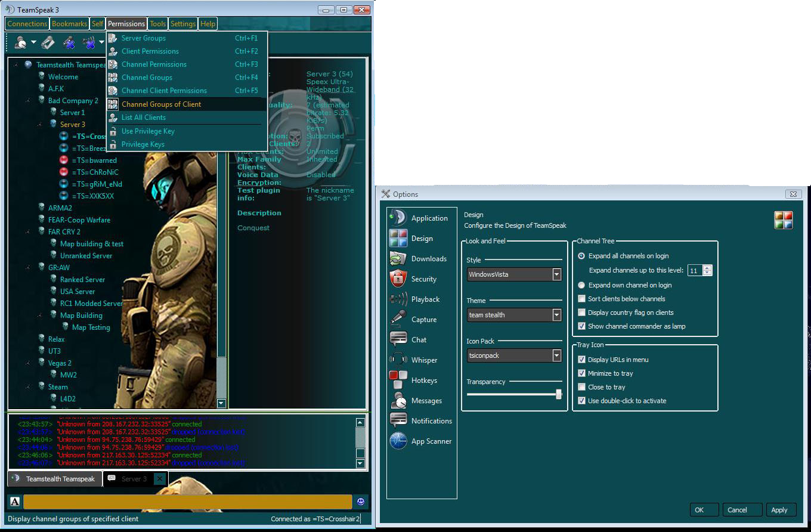Click the Apply button
This screenshot has height=532, width=811.
(x=779, y=510)
